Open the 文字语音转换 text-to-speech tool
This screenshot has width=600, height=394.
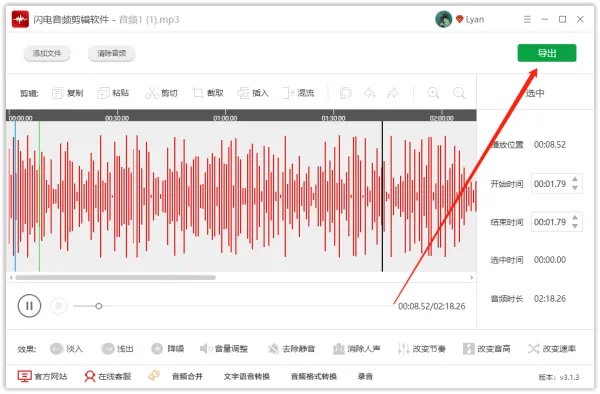[247, 376]
